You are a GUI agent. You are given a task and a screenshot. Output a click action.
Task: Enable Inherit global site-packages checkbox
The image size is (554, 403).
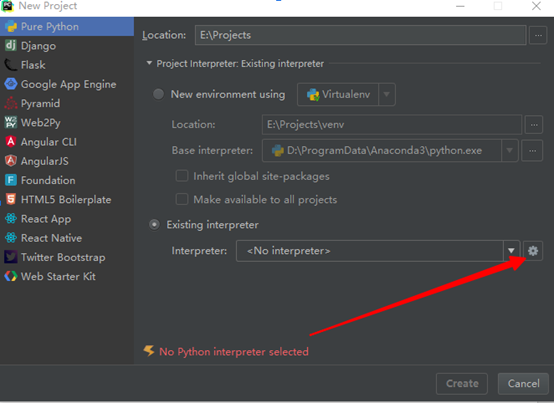point(182,176)
